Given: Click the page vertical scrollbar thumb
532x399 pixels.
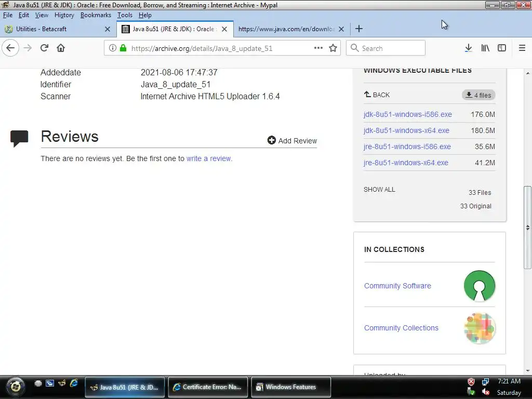Looking at the screenshot, I should point(527,227).
